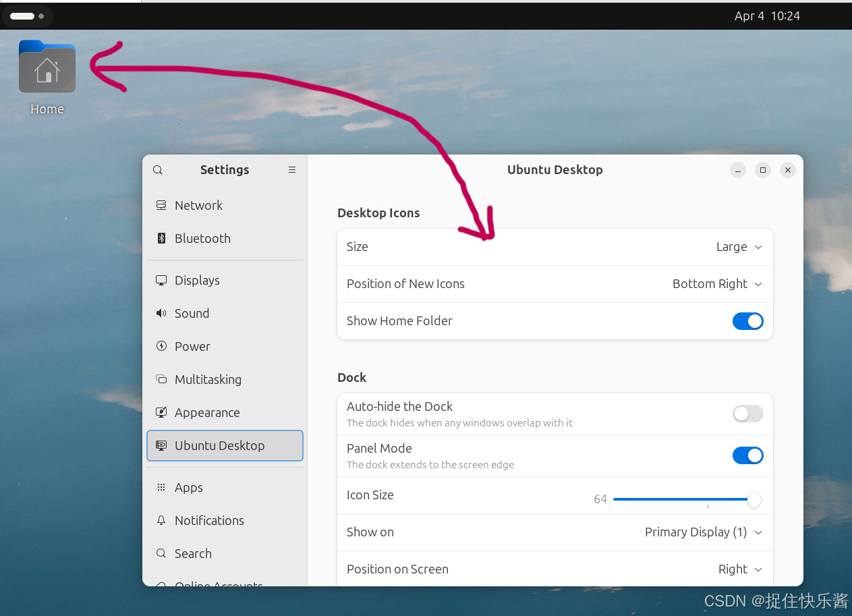852x616 pixels.
Task: Click the Notifications bell icon
Action: coord(161,520)
